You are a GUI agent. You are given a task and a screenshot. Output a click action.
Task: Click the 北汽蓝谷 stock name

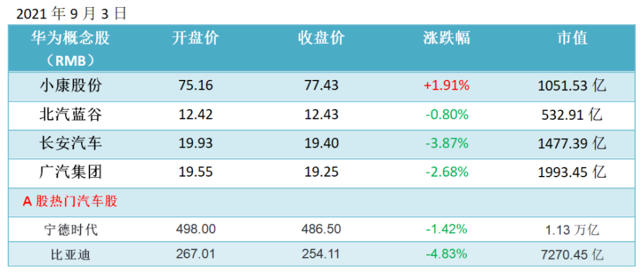point(71,114)
